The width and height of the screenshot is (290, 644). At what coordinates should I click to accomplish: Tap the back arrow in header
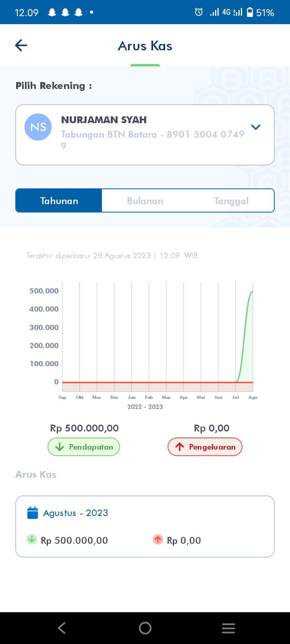21,45
